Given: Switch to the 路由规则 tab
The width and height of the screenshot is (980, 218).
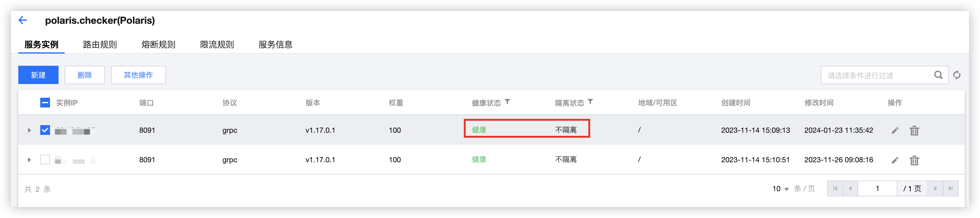Looking at the screenshot, I should click(x=100, y=44).
